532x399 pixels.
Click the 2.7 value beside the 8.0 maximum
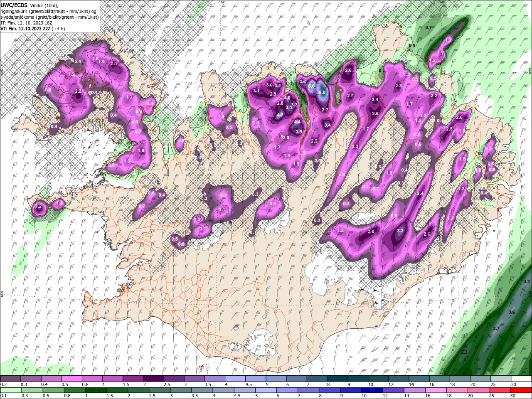(x=325, y=110)
